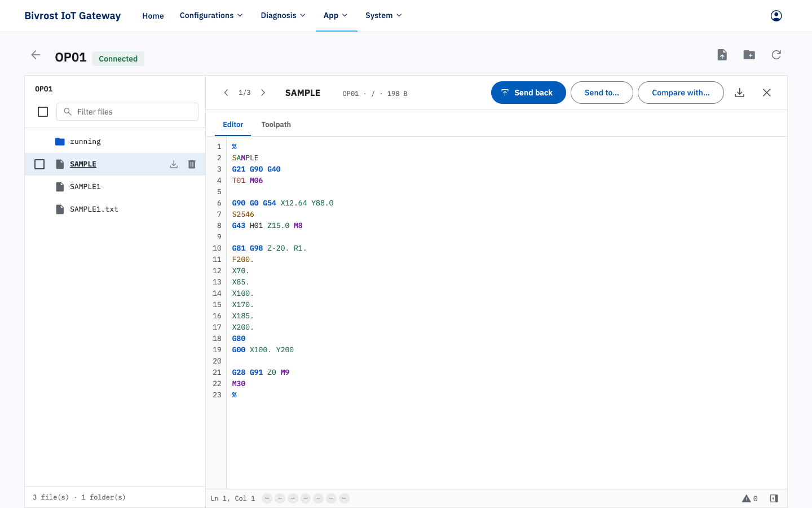Click the SAMPLE file name link
Viewport: 812px width, 508px height.
click(83, 164)
